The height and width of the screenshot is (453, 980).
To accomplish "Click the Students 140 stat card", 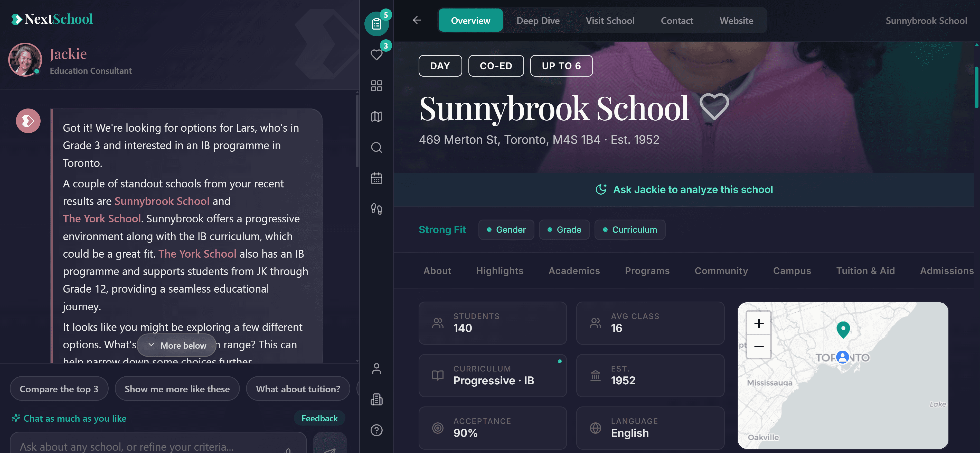I will coord(493,323).
